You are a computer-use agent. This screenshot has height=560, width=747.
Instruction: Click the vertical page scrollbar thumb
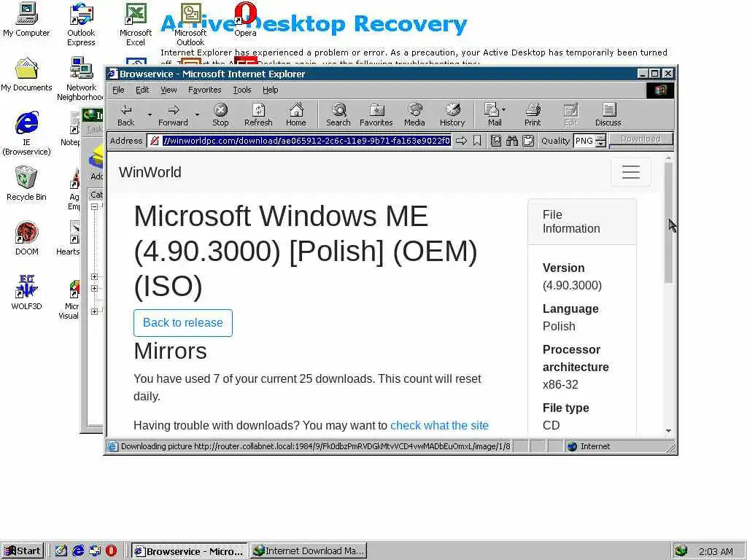pos(668,222)
